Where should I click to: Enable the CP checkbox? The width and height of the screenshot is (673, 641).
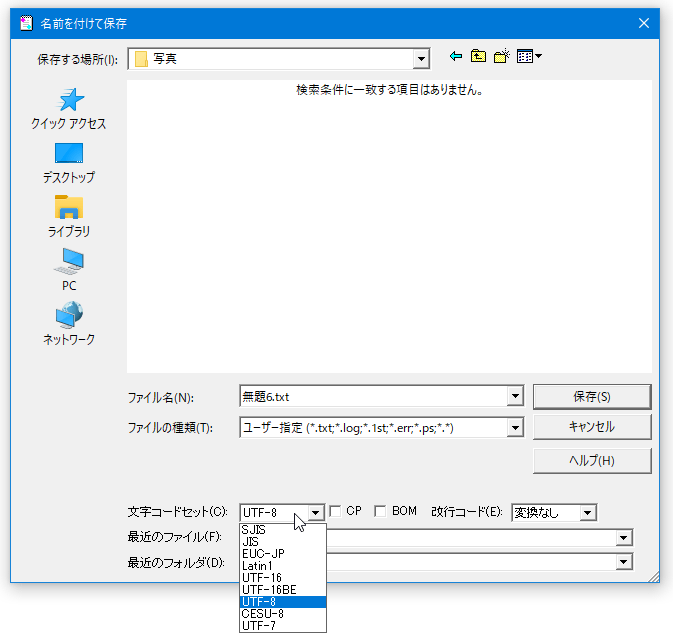tap(335, 511)
